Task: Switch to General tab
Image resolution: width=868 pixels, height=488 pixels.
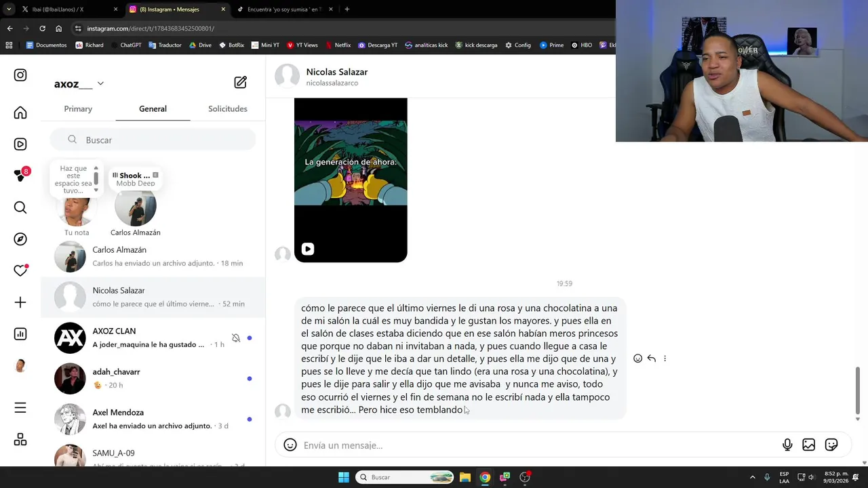Action: coord(153,108)
